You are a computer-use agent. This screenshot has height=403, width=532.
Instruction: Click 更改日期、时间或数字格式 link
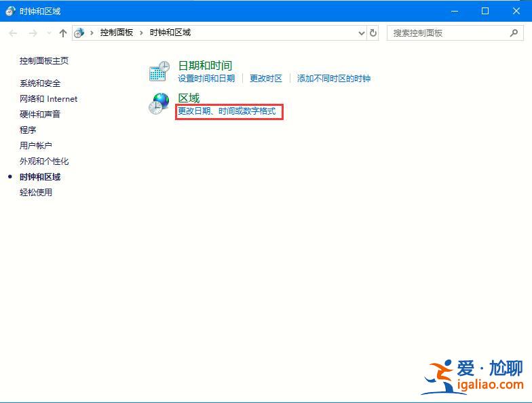click(227, 111)
